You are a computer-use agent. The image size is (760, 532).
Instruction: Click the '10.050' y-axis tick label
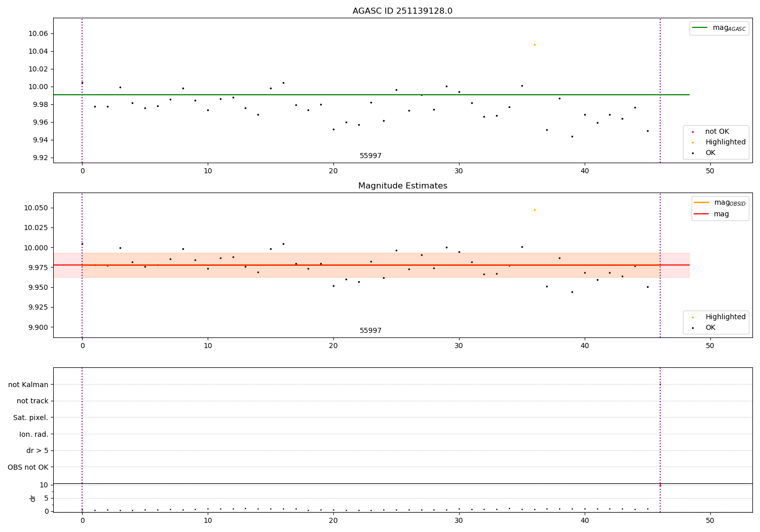click(36, 208)
